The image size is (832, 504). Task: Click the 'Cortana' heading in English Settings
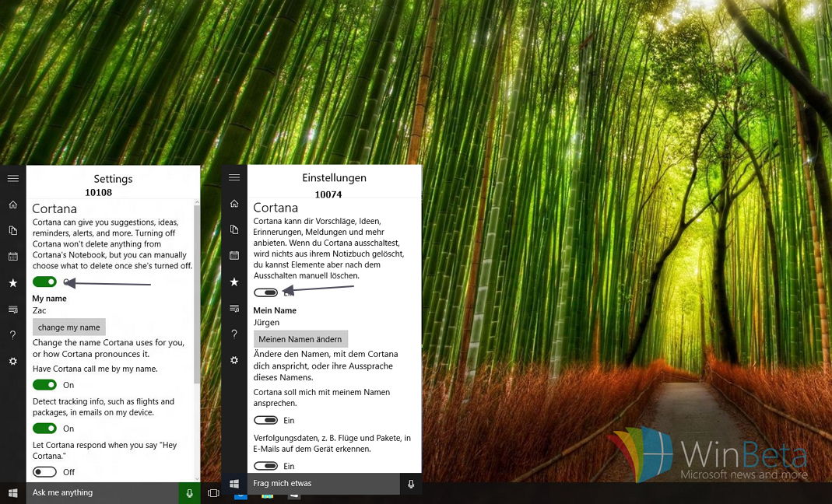(x=54, y=208)
